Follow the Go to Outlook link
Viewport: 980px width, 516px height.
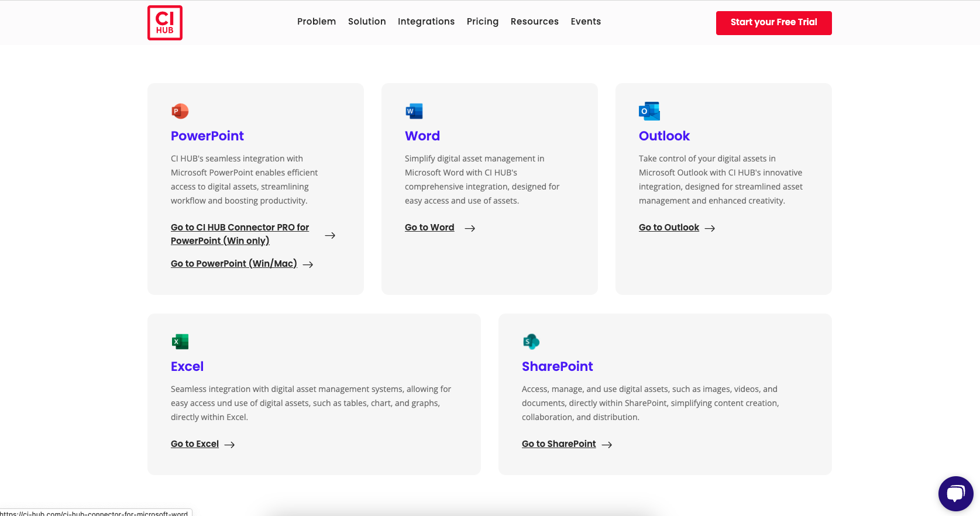pyautogui.click(x=669, y=228)
